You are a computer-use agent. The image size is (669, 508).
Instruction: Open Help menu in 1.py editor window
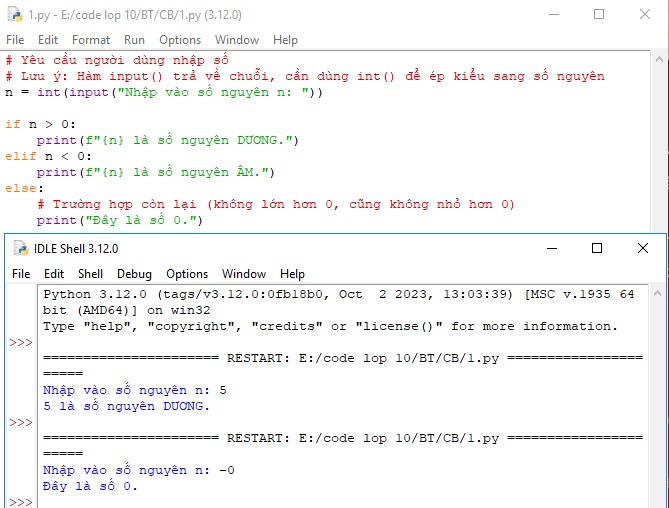click(285, 40)
